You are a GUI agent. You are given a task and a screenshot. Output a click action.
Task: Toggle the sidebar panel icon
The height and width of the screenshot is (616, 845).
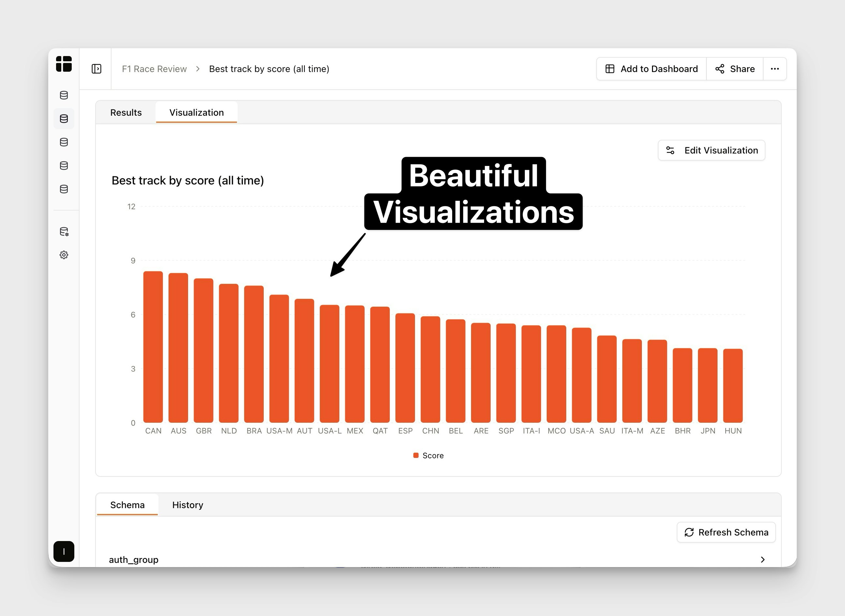(96, 69)
